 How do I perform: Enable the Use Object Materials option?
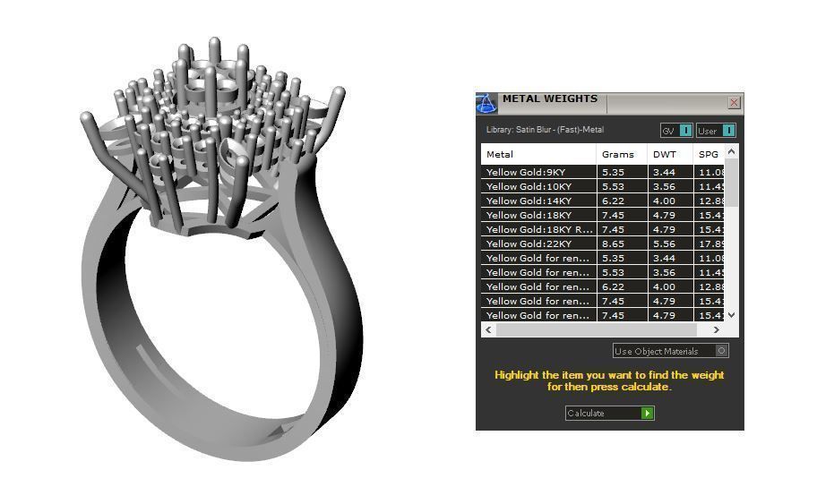tap(670, 351)
